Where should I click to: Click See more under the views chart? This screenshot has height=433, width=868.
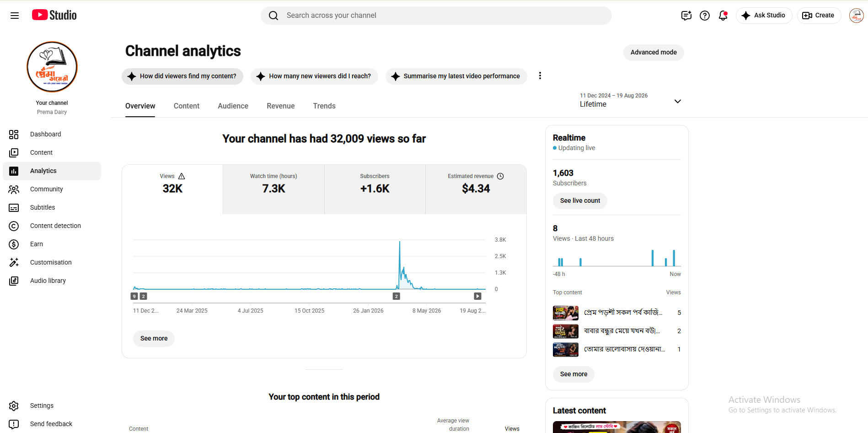154,338
